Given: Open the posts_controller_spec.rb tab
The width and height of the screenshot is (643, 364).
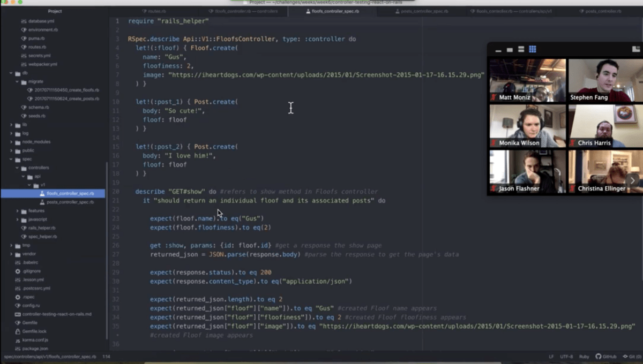Looking at the screenshot, I should click(x=421, y=11).
